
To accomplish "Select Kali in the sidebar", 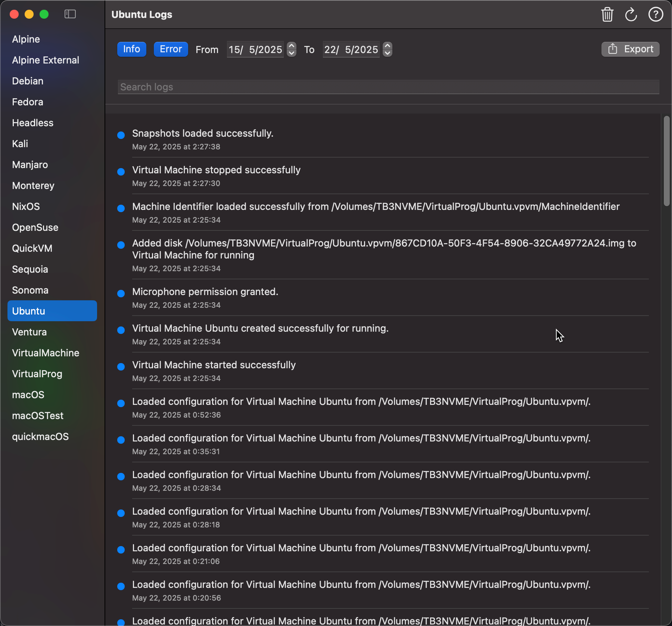I will 20,143.
